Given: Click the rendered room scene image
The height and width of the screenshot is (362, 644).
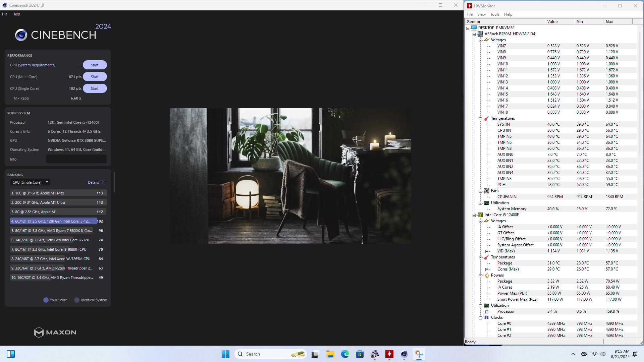Looking at the screenshot, I should (290, 176).
